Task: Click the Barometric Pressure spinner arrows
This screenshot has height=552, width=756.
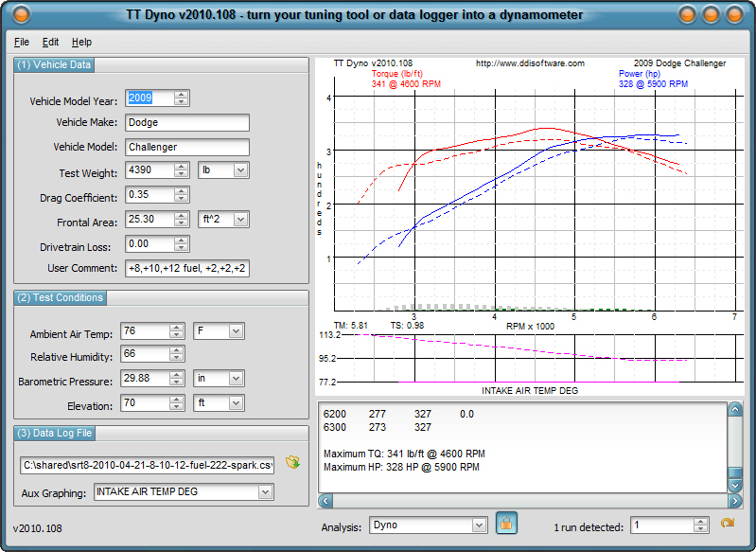Action: tap(177, 379)
